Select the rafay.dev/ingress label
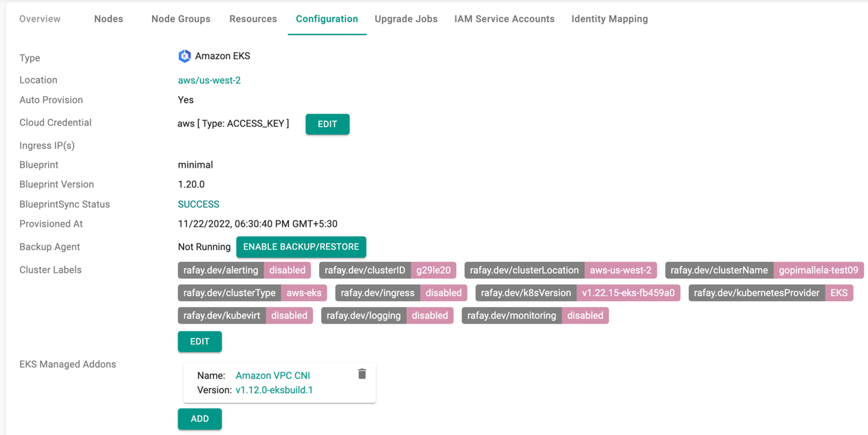The width and height of the screenshot is (868, 435). 378,293
